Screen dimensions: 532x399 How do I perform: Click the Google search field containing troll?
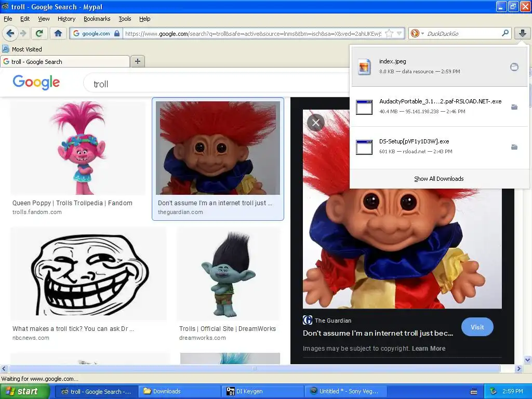click(217, 84)
